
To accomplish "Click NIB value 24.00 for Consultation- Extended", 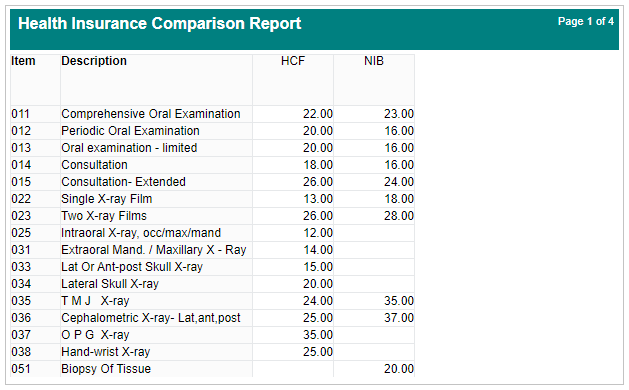I will 399,182.
